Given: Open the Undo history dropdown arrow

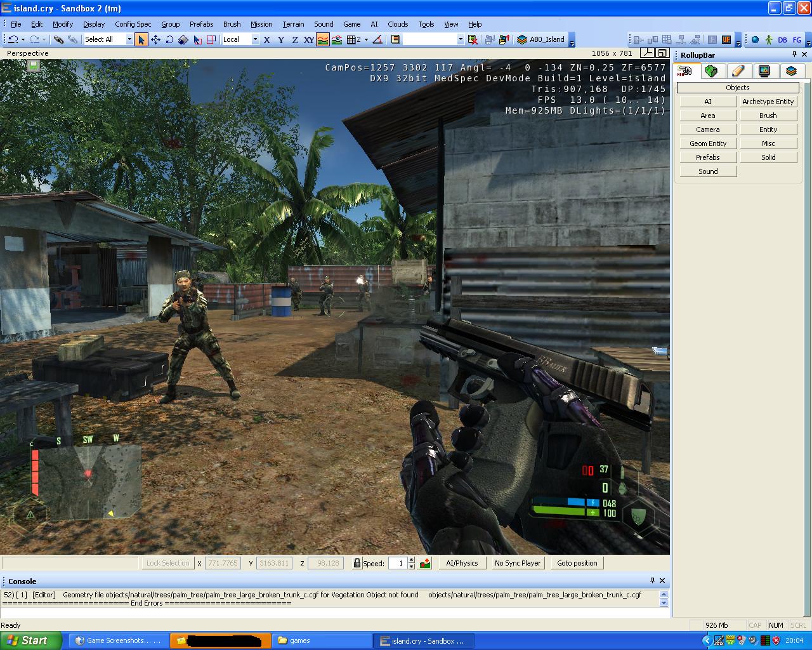Looking at the screenshot, I should point(23,39).
